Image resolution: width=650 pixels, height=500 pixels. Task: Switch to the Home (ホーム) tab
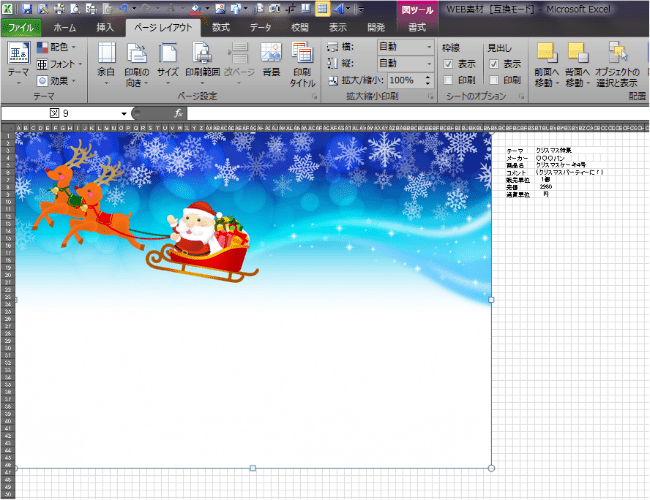click(x=65, y=28)
